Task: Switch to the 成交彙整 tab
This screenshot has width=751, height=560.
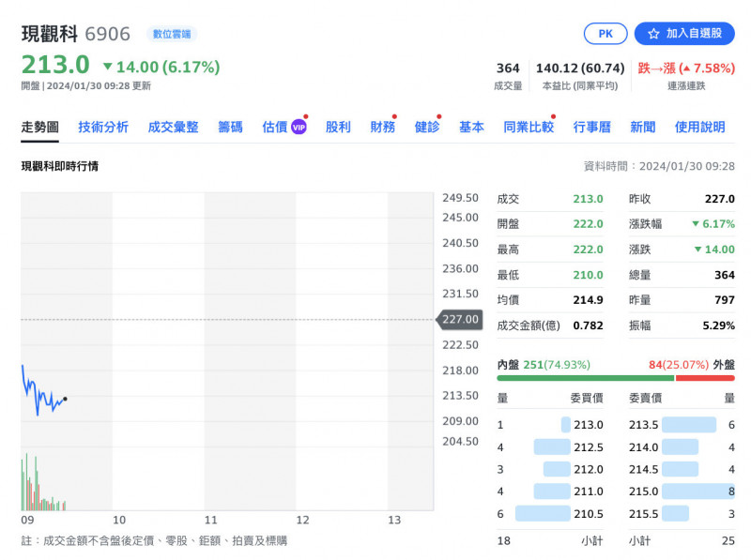Action: coord(174,128)
